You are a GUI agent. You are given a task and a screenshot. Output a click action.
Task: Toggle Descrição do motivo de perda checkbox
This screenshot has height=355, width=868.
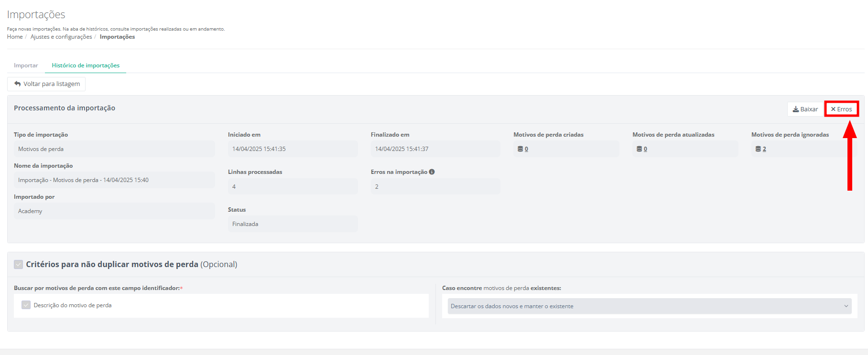26,305
